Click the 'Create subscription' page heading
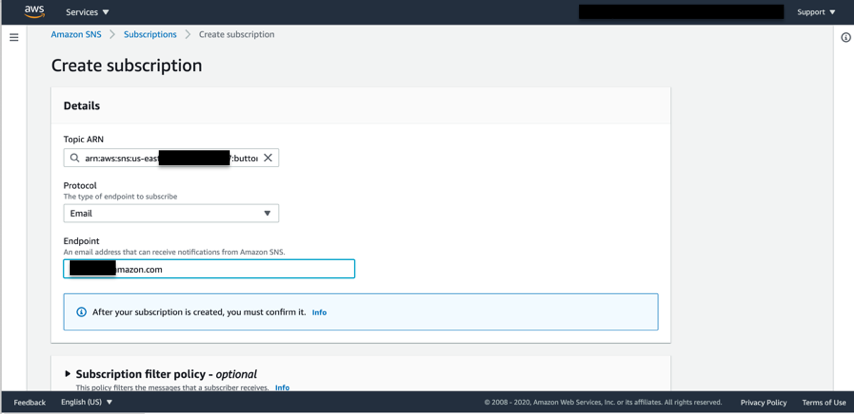Image resolution: width=854 pixels, height=414 pixels. (x=126, y=65)
